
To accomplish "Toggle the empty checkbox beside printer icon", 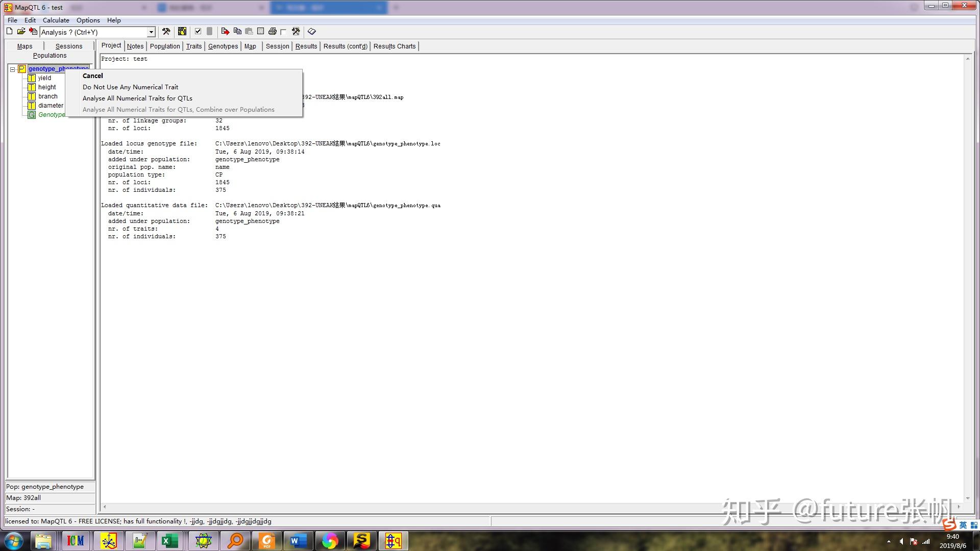I will (283, 32).
